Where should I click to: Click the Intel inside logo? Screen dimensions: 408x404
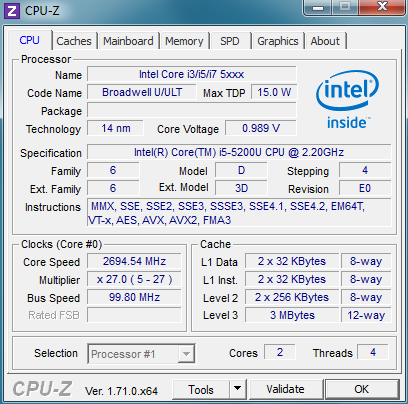347,100
